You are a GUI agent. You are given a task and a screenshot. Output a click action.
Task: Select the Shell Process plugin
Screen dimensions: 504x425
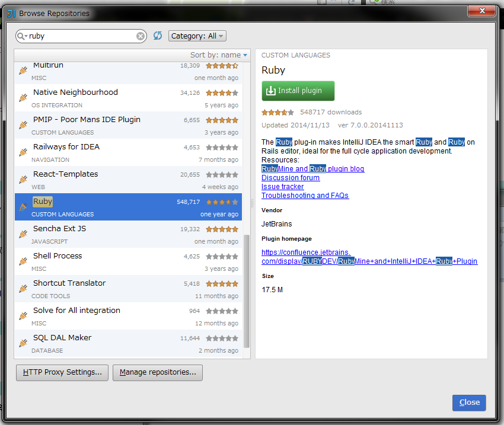coord(128,261)
